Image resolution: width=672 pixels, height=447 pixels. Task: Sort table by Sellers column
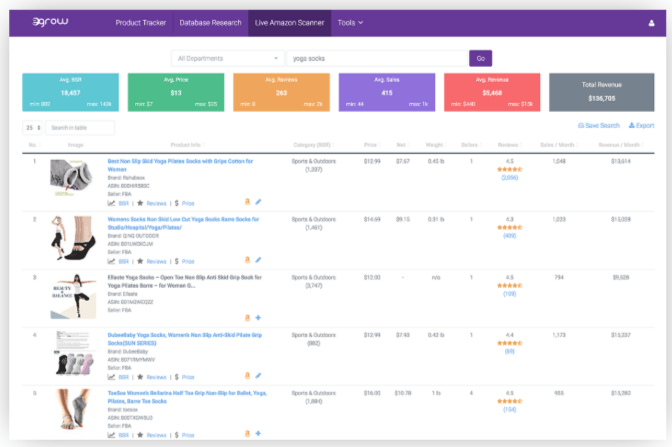[471, 145]
